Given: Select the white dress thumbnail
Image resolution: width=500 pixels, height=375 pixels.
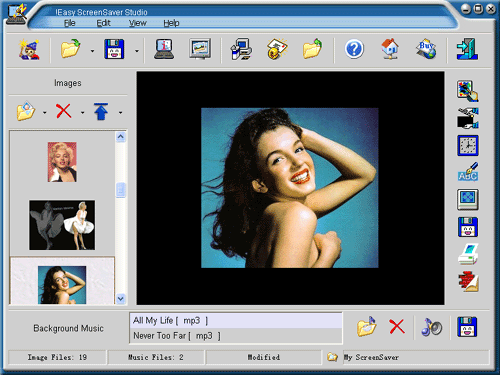Looking at the screenshot, I should pyautogui.click(x=62, y=225).
